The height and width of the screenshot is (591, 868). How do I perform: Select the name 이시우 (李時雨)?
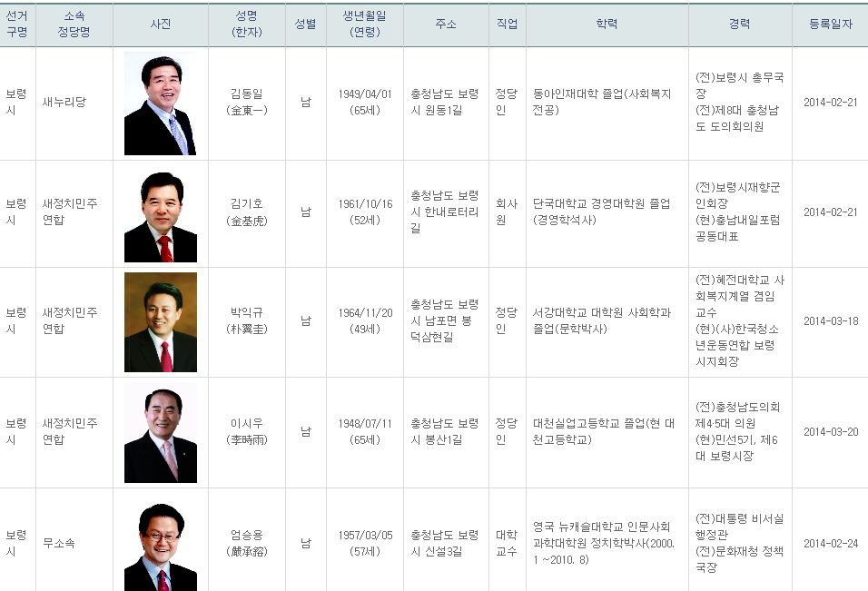[247, 431]
